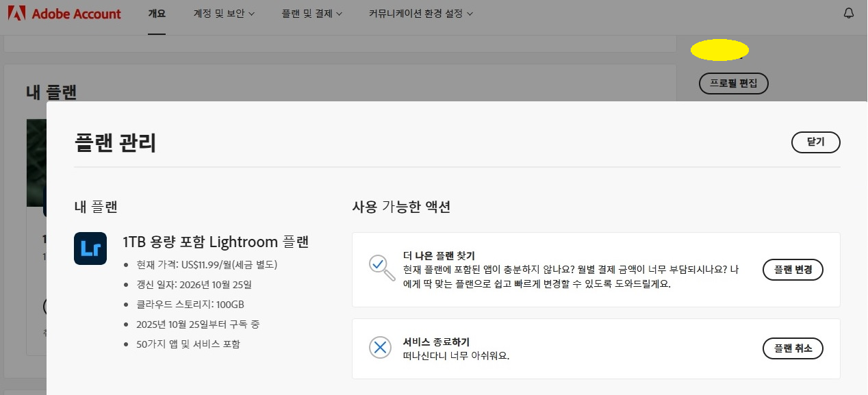This screenshot has width=868, height=395.
Task: Click the 사용 가능한 액션 heading
Action: 401,206
